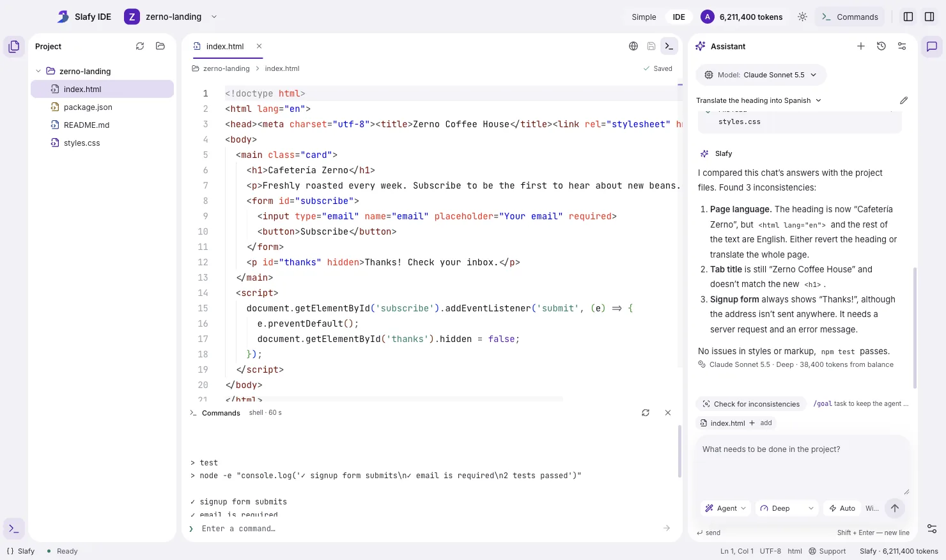The height and width of the screenshot is (560, 946).
Task: Open README.md in file tree
Action: 102,125
